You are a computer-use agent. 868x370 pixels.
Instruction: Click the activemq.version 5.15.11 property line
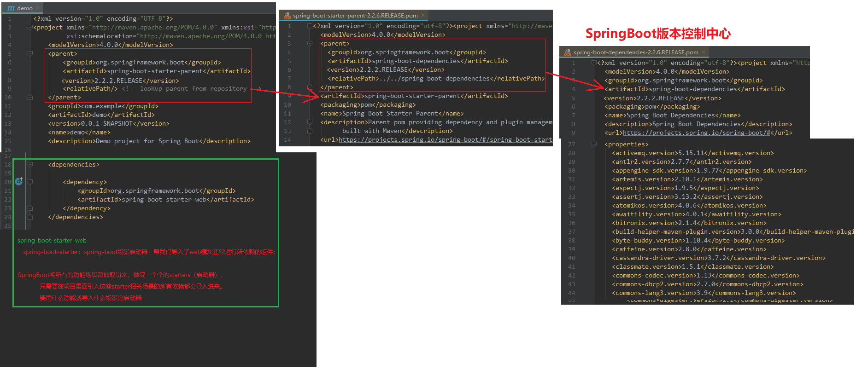point(693,153)
